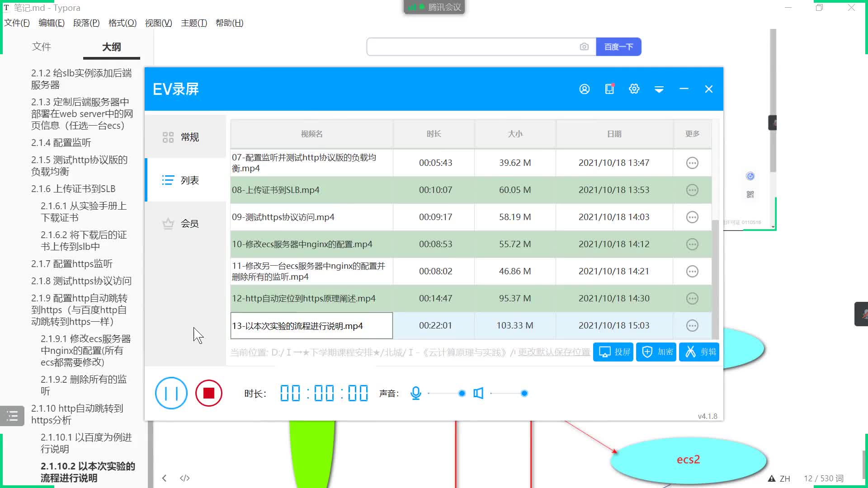Mute the microphone icon
Screen dimensions: 868x488
click(416, 393)
